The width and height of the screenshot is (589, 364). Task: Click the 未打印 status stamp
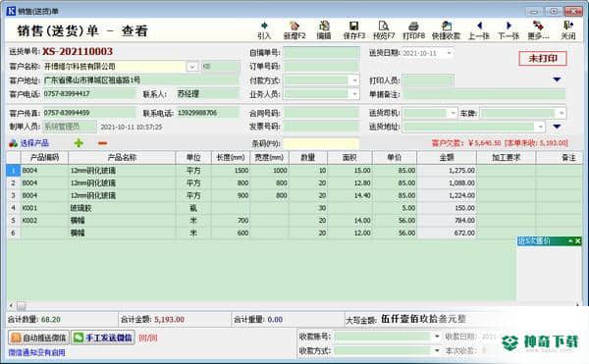click(543, 58)
